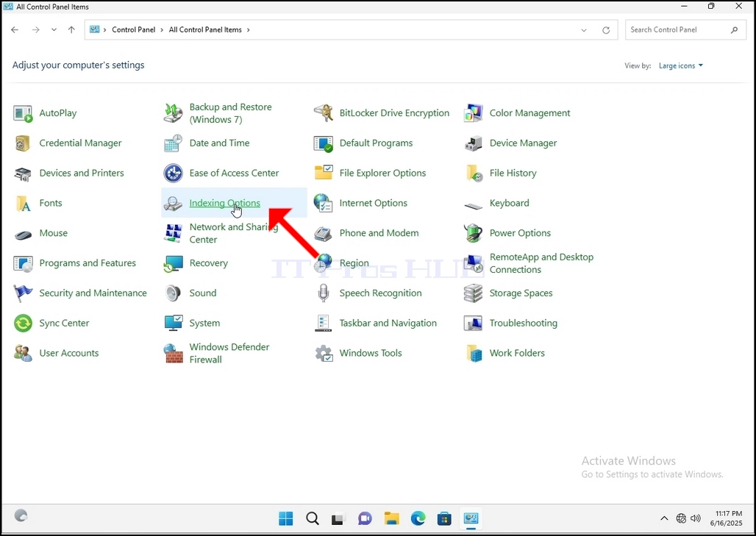Open the Work Folders icon

point(474,354)
